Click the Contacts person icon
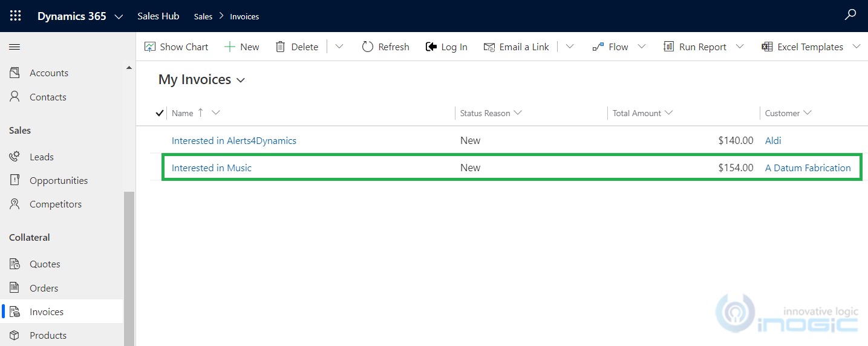Image resolution: width=868 pixels, height=346 pixels. click(x=15, y=97)
